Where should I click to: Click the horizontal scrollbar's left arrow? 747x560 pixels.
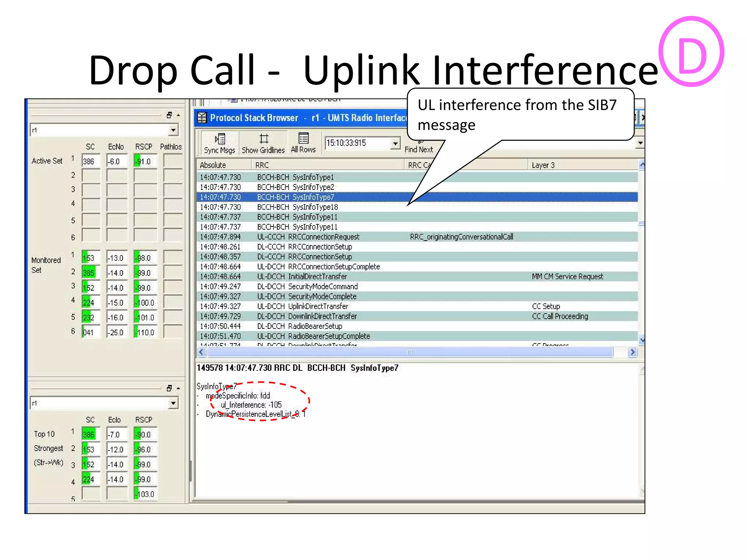pyautogui.click(x=201, y=352)
